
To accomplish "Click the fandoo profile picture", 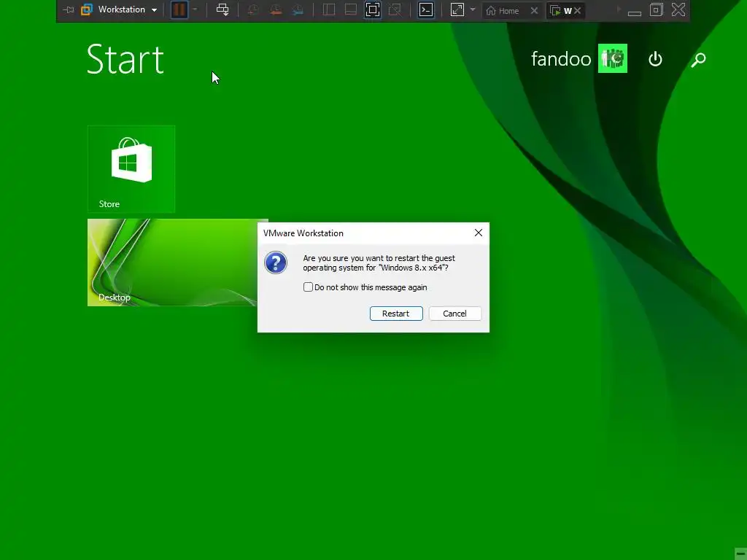I will 613,58.
